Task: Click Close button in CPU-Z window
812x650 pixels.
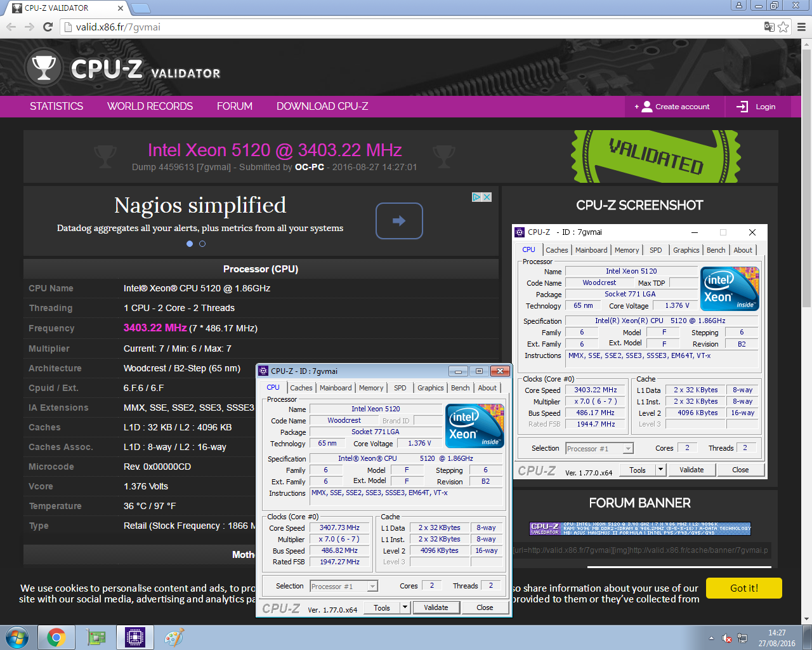Action: (x=485, y=607)
